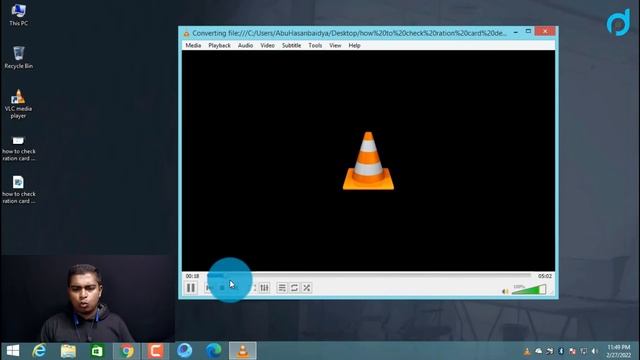Select Recycle Bin desktop icon
Viewport: 640px width, 360px height.
point(18,57)
